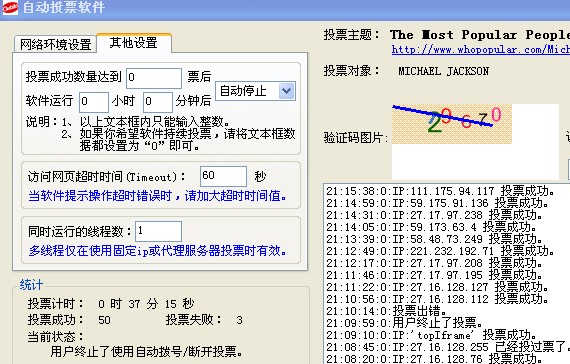
Task: Click status text 用户终止了使用自动拨号/断开投票
Action: pyautogui.click(x=146, y=352)
